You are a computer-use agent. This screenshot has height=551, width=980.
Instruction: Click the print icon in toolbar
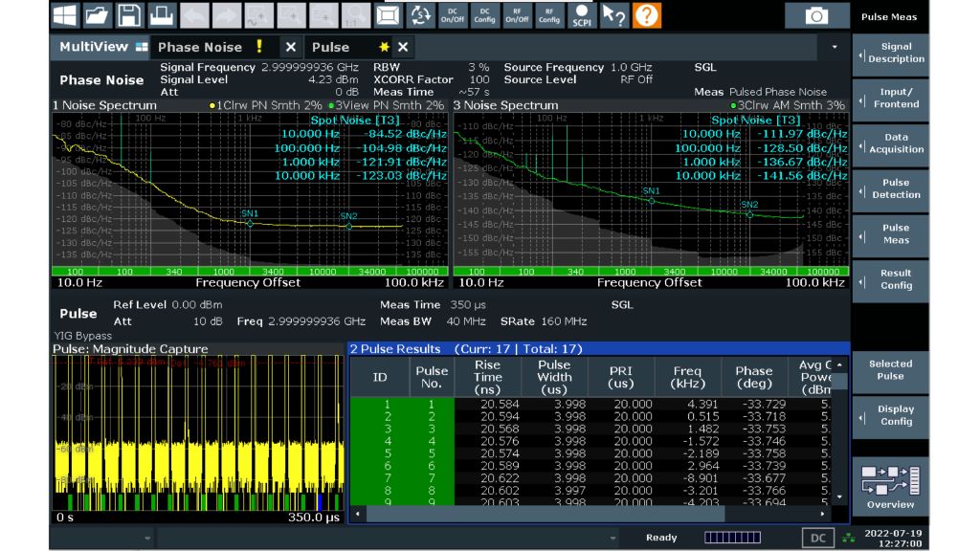point(163,15)
